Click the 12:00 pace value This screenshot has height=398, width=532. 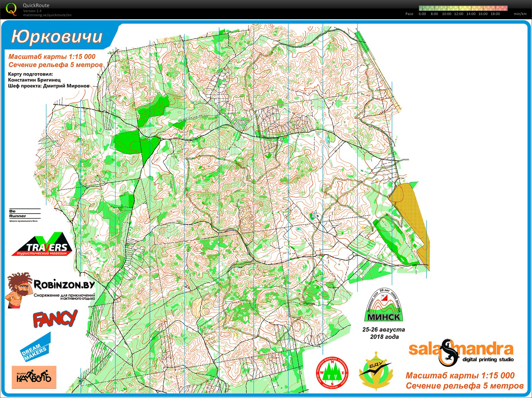click(x=459, y=14)
